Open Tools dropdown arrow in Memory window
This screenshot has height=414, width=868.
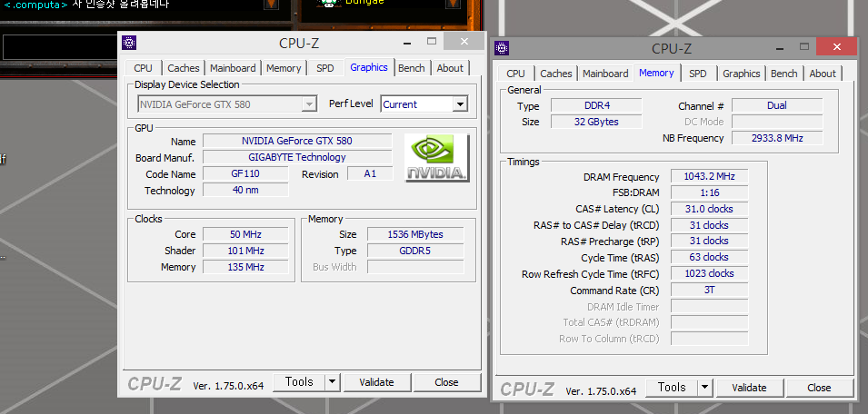(704, 388)
